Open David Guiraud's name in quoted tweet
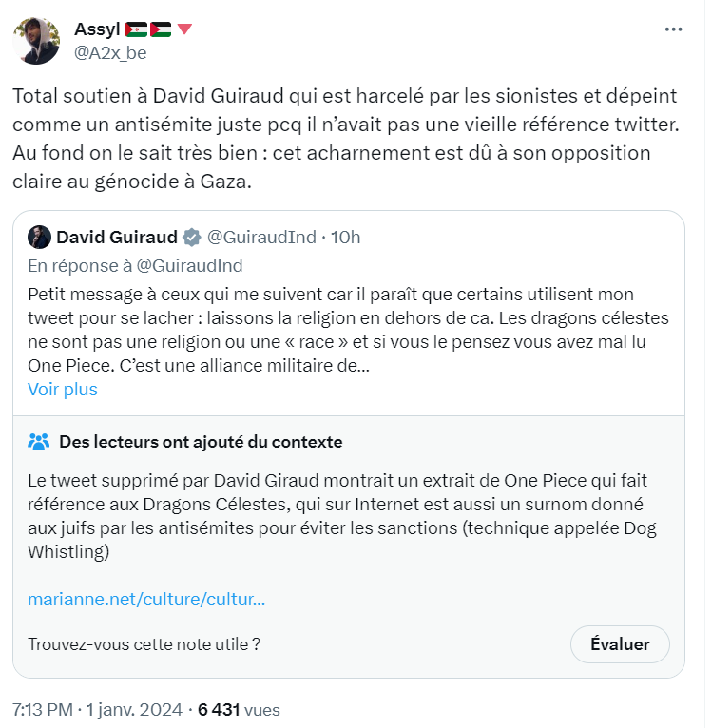The width and height of the screenshot is (712, 728). point(116,237)
